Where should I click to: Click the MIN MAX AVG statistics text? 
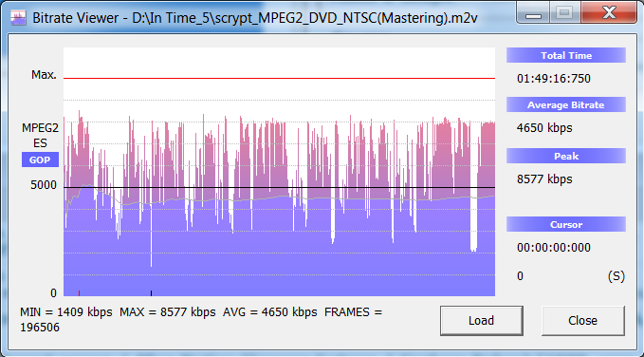coord(201,320)
